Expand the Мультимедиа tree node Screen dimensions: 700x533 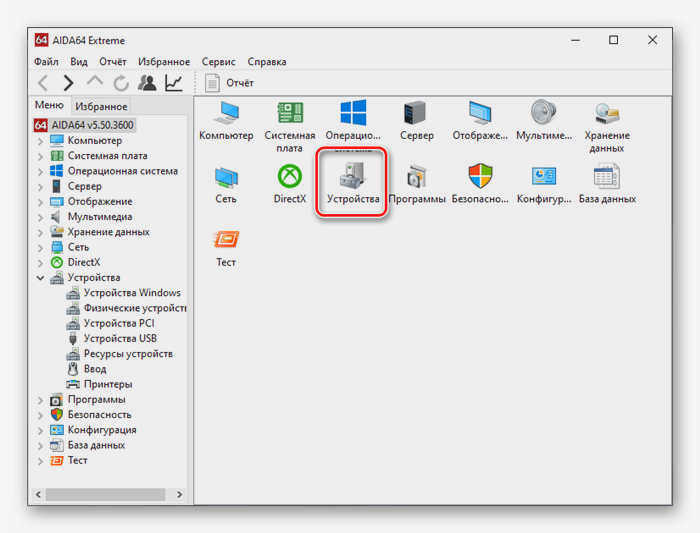click(41, 217)
